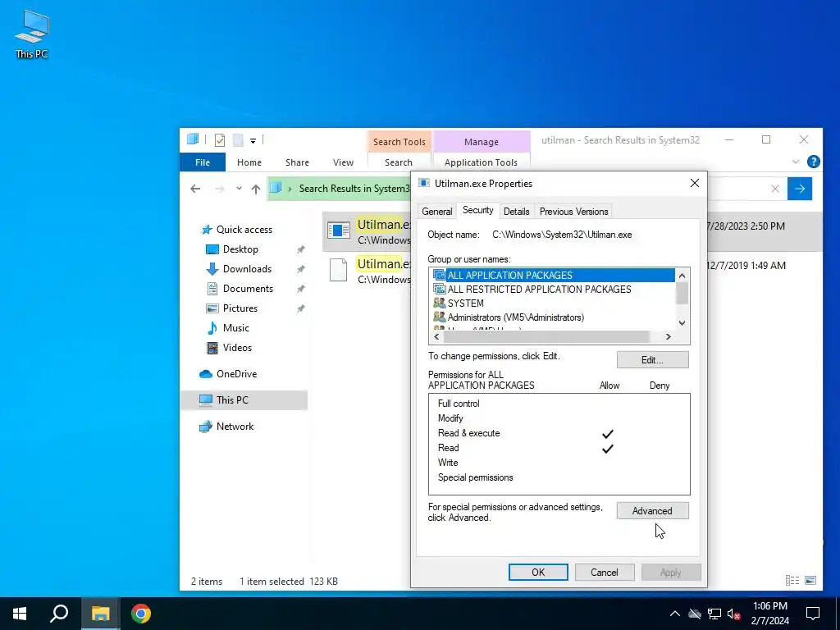Open the Application Tools ribbon tab
The height and width of the screenshot is (630, 840).
click(x=481, y=162)
